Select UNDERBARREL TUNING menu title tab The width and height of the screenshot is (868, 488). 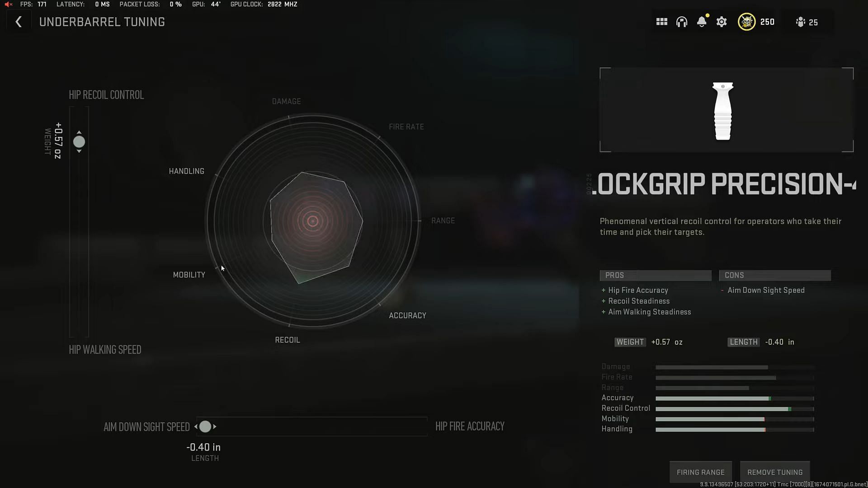[102, 21]
